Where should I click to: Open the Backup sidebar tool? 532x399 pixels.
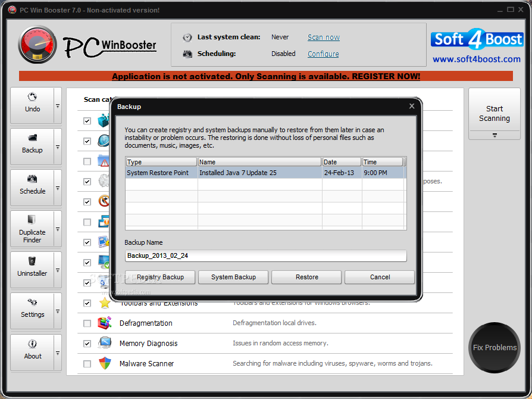(32, 146)
